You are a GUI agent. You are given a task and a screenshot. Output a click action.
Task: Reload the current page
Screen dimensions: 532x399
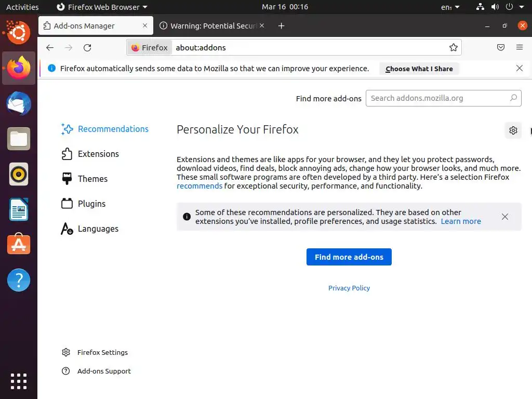point(87,47)
